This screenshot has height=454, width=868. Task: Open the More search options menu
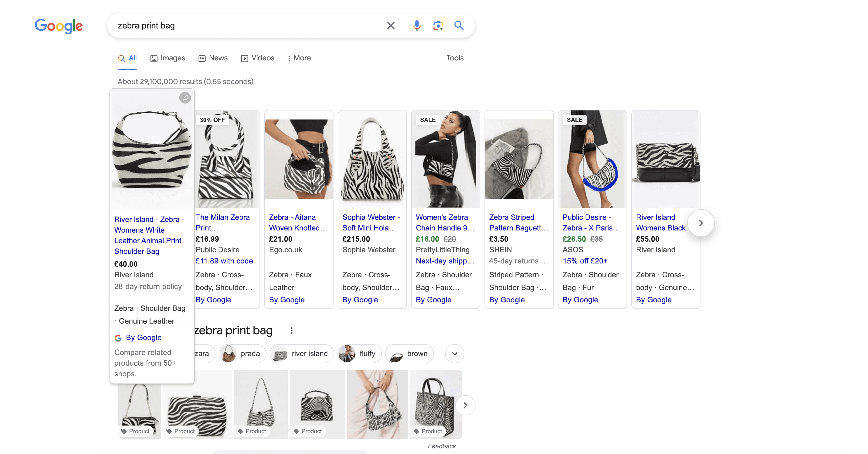click(299, 58)
